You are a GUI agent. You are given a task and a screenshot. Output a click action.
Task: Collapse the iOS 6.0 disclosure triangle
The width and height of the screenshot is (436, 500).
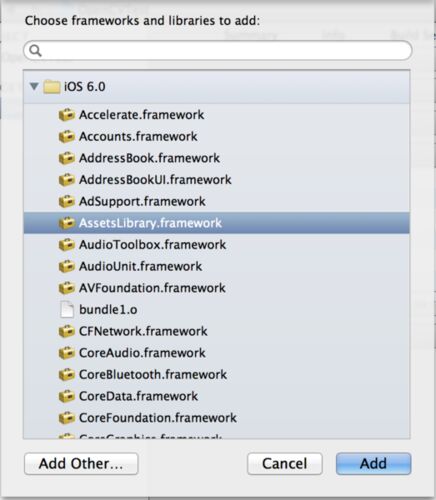[34, 87]
